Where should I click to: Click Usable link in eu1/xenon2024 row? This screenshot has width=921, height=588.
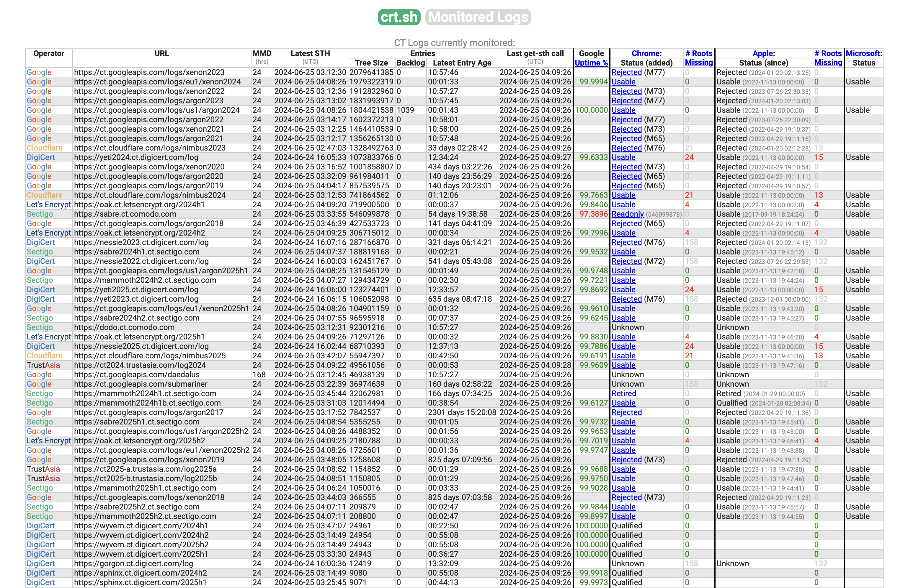click(623, 82)
